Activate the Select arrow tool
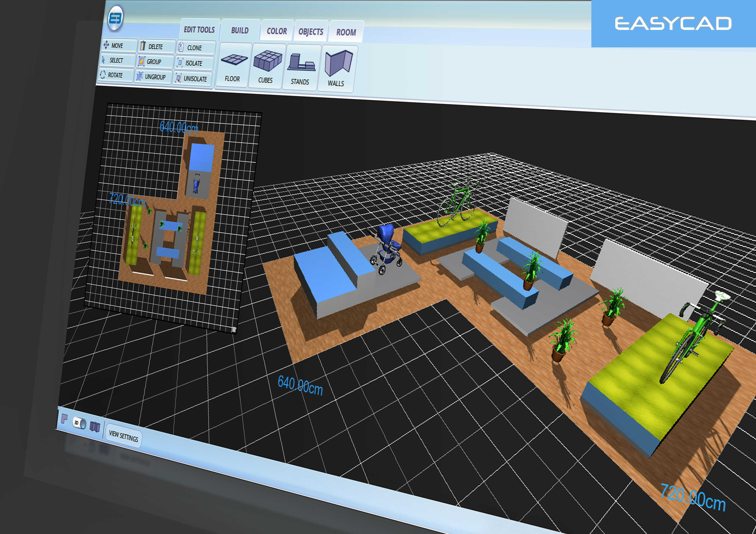The height and width of the screenshot is (534, 756). (117, 60)
